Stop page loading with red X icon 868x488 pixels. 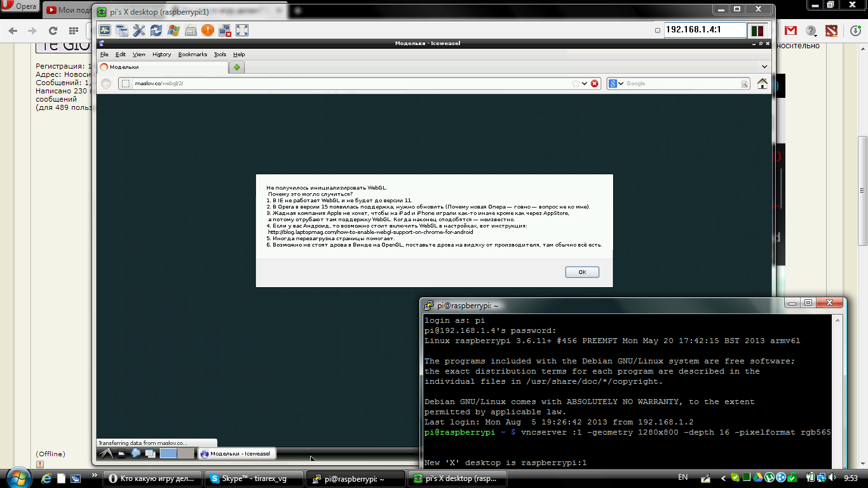click(x=595, y=83)
